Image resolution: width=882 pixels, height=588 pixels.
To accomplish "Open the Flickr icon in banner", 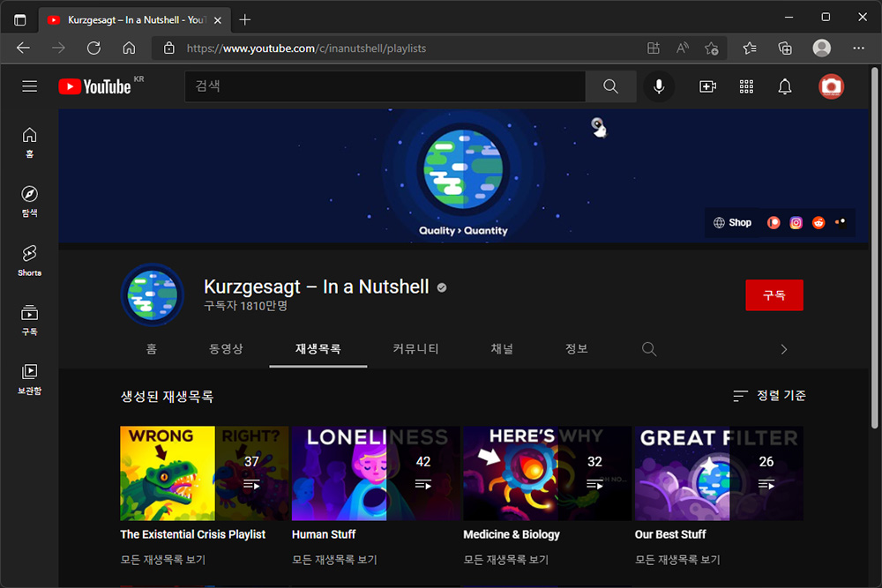I will 841,223.
